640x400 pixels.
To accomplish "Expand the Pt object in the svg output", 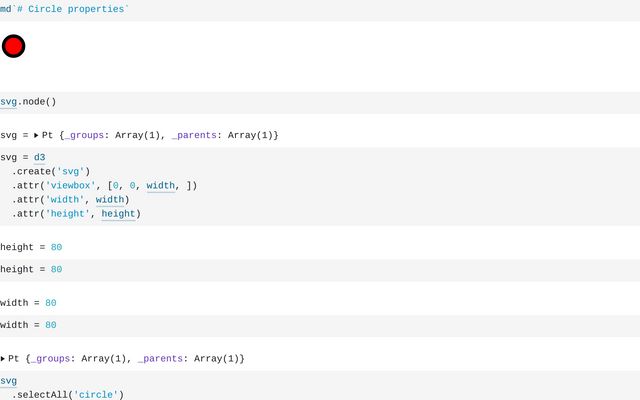I will click(x=36, y=135).
